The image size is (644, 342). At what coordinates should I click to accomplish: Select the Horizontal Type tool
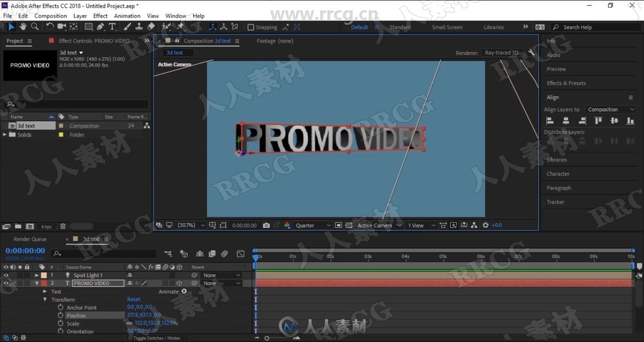coord(112,27)
